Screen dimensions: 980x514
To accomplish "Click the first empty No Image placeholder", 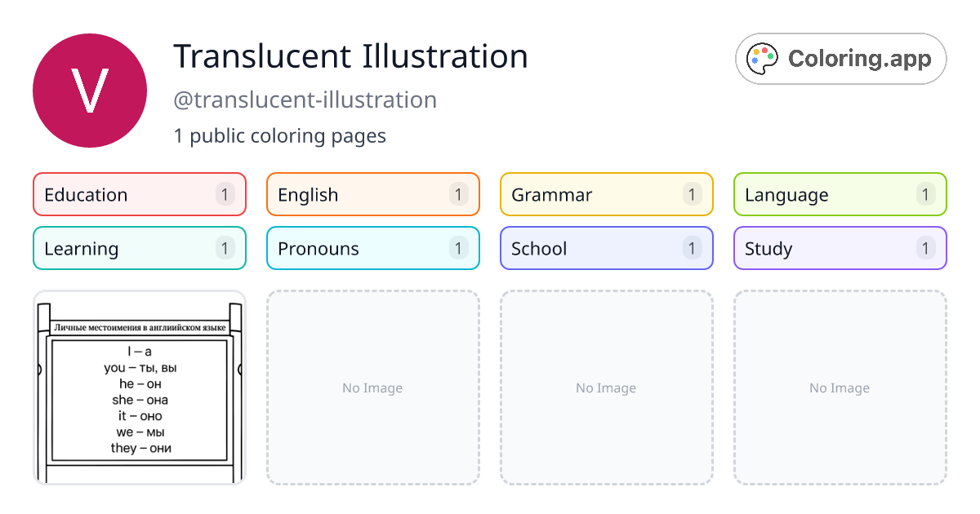I will [373, 388].
